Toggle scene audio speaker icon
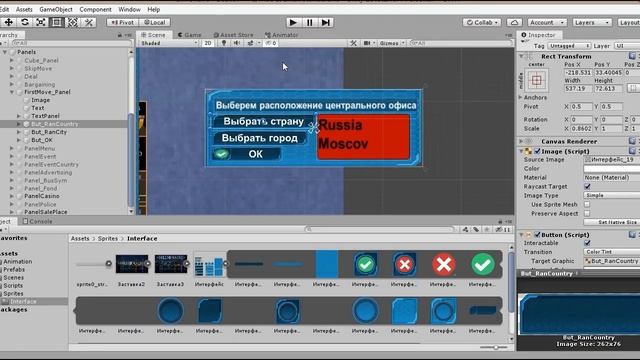This screenshot has height=360, width=640. tap(237, 43)
